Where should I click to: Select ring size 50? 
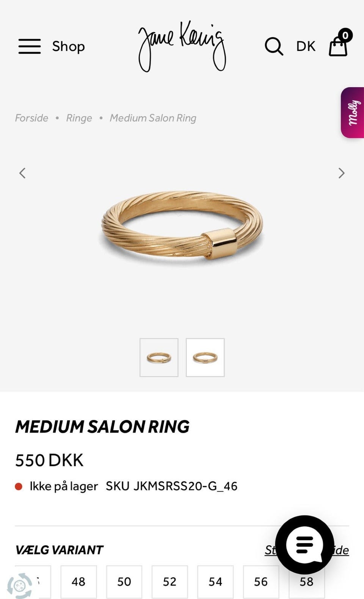pyautogui.click(x=124, y=582)
